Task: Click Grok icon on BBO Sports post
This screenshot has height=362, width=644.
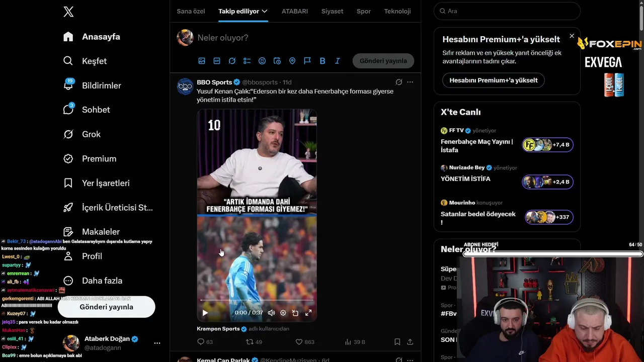Action: 398,82
